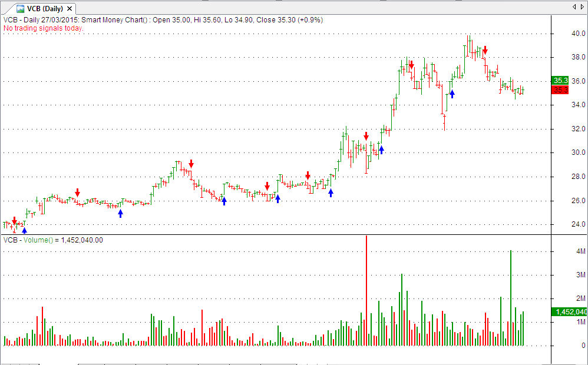Click the 0 volume axis label
This screenshot has width=588, height=365.
tap(583, 346)
